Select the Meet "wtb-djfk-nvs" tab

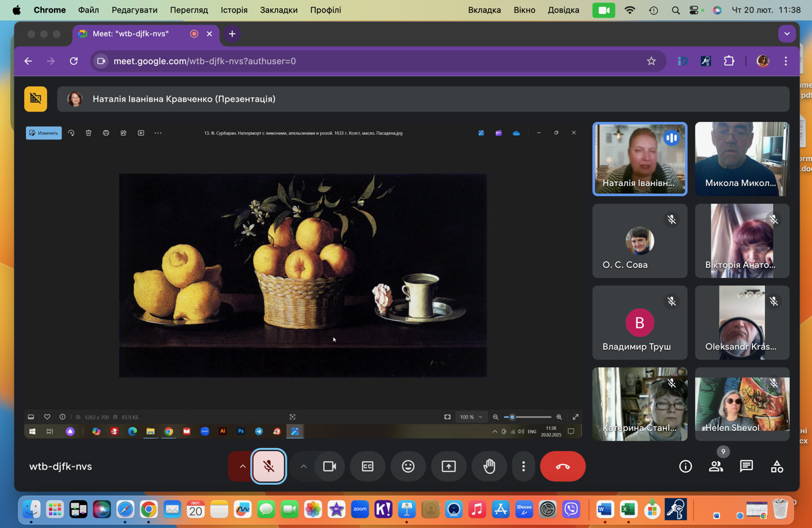coord(145,34)
